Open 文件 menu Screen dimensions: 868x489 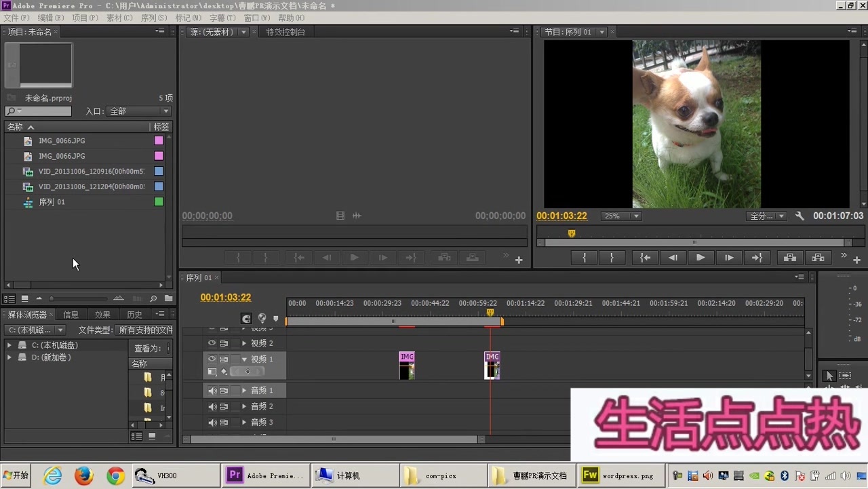pos(16,18)
